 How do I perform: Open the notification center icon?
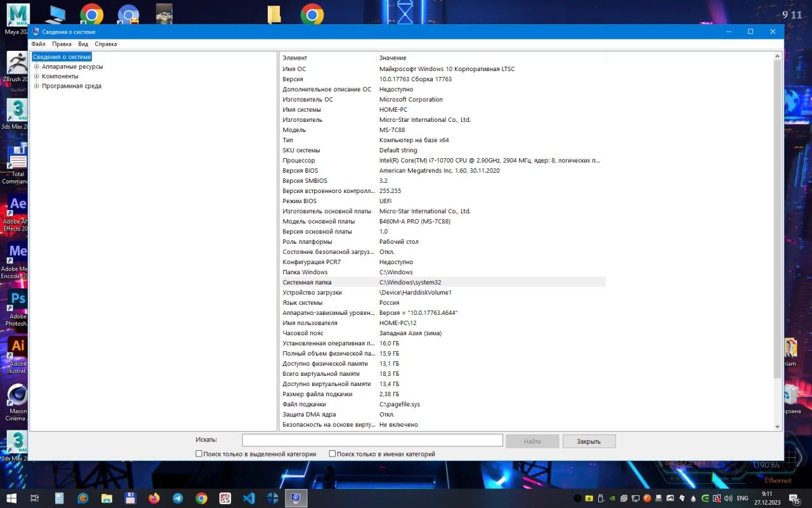pyautogui.click(x=794, y=498)
